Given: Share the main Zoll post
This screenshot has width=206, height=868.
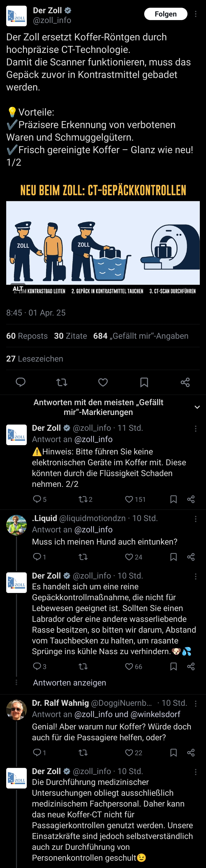Looking at the screenshot, I should pyautogui.click(x=185, y=382).
